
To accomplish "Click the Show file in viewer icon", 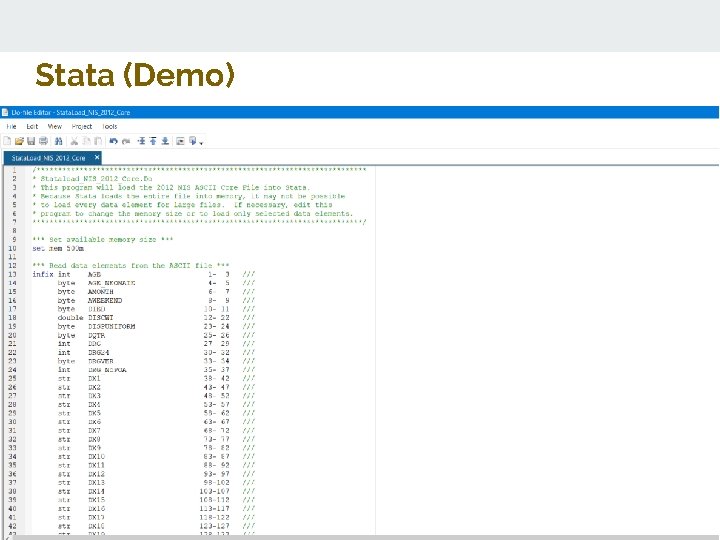I will pyautogui.click(x=180, y=141).
